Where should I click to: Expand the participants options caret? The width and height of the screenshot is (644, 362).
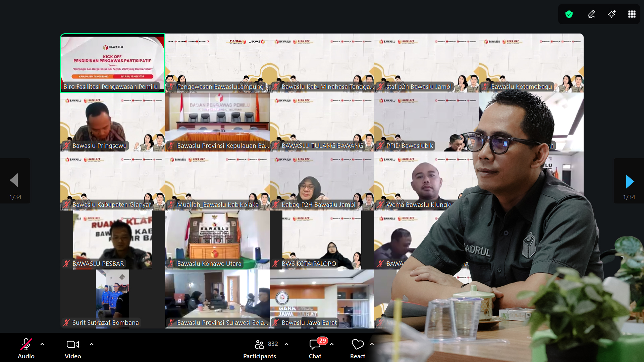286,344
